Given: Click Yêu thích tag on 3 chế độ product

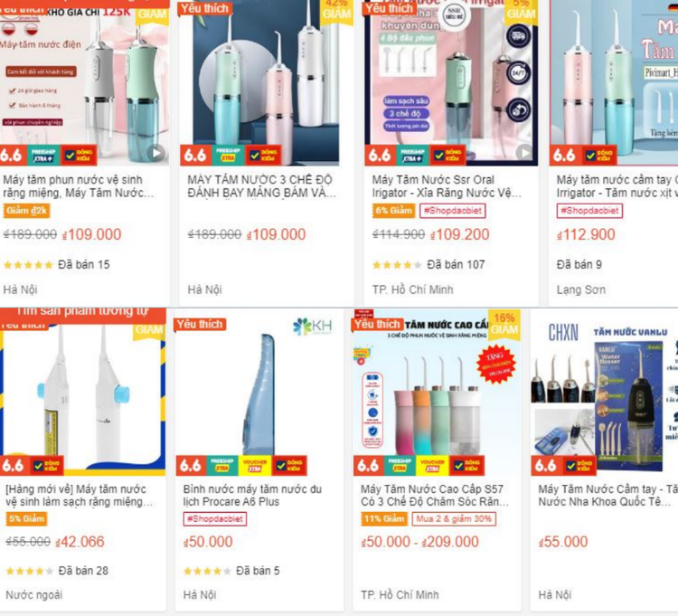Looking at the screenshot, I should pyautogui.click(x=204, y=8).
